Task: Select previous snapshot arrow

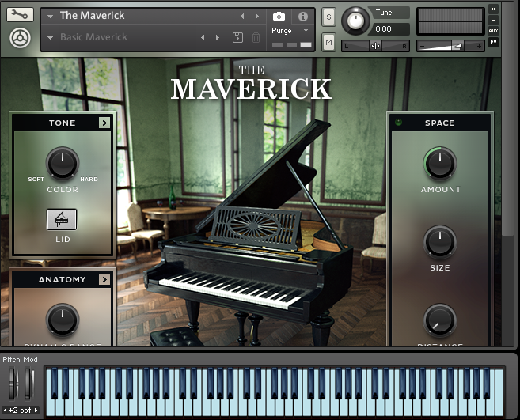Action: [x=203, y=38]
